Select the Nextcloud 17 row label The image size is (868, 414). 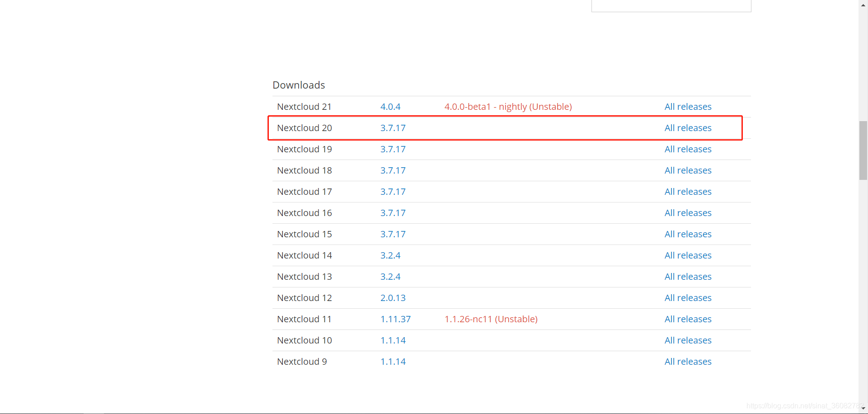(304, 192)
